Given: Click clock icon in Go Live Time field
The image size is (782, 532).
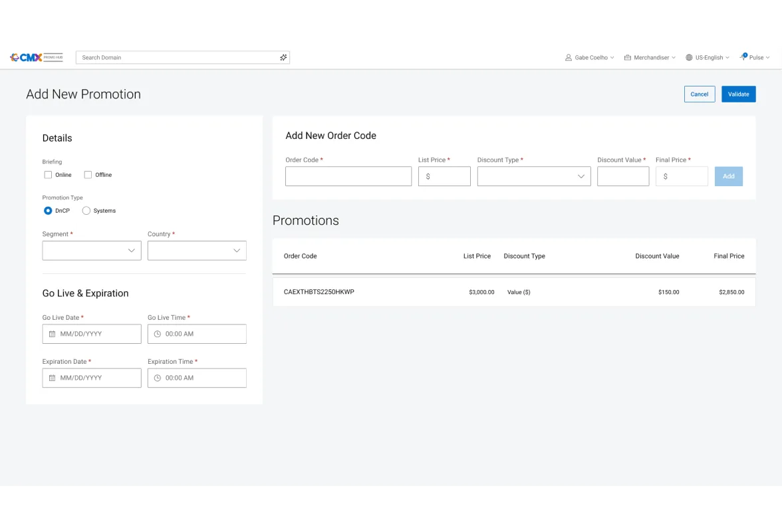Looking at the screenshot, I should tap(157, 334).
